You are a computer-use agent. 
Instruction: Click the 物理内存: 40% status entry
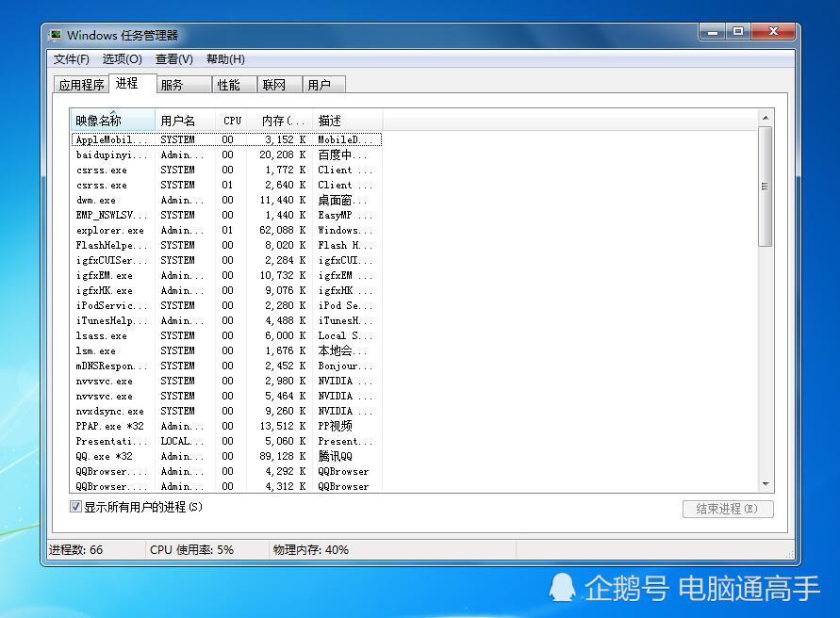(311, 549)
